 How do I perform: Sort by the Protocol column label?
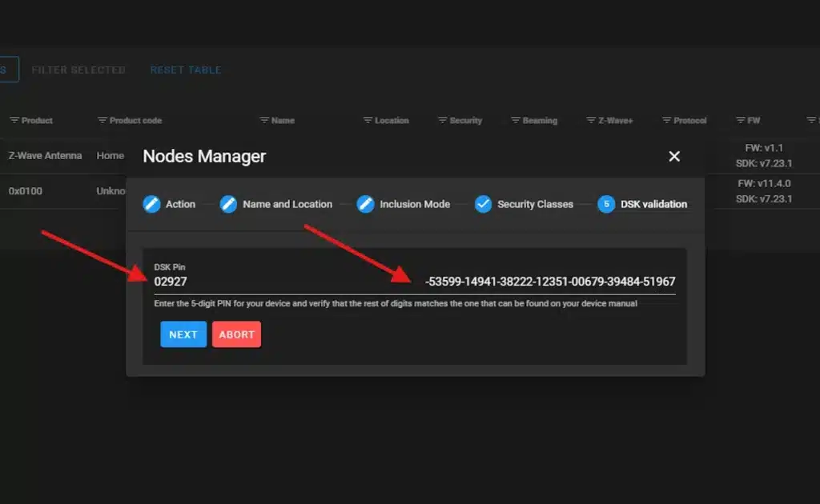click(689, 121)
